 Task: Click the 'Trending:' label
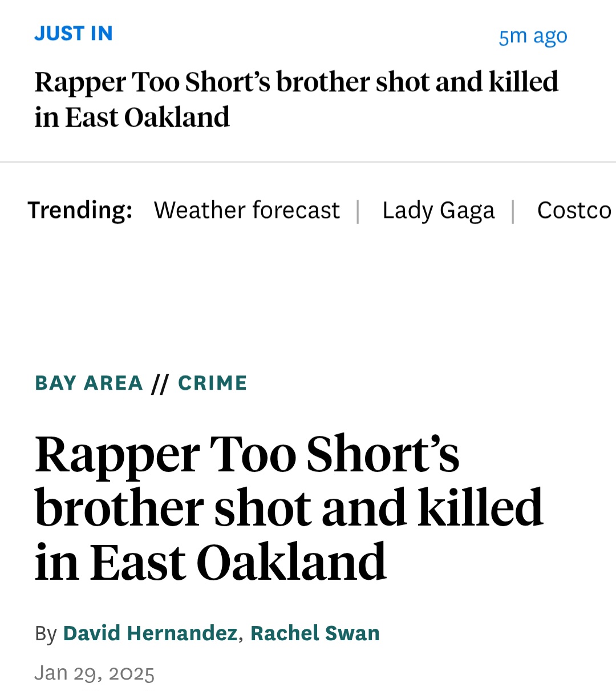pyautogui.click(x=80, y=210)
